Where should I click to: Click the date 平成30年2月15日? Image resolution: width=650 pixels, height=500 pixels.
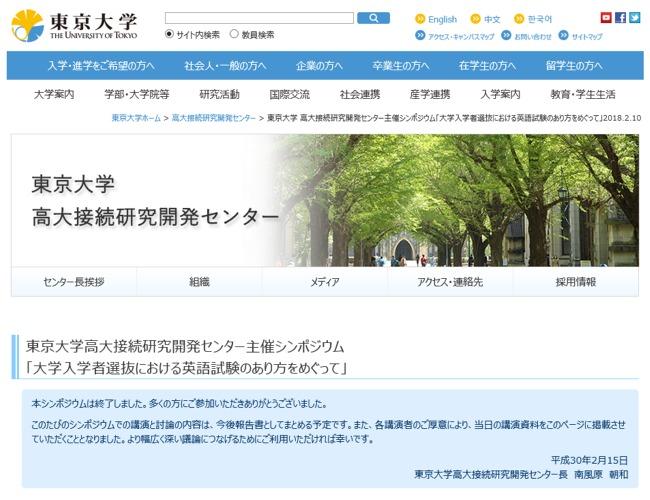coord(589,460)
